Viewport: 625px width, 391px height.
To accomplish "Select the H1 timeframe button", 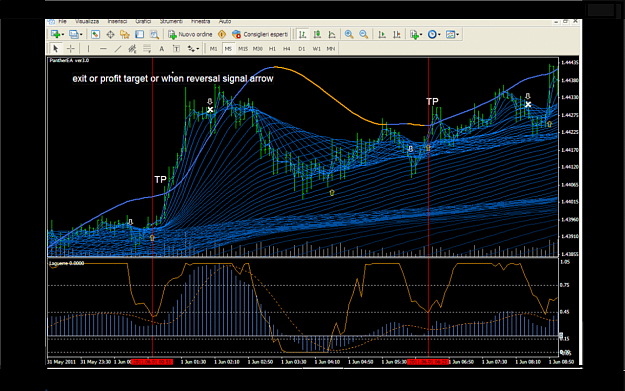I will click(272, 49).
